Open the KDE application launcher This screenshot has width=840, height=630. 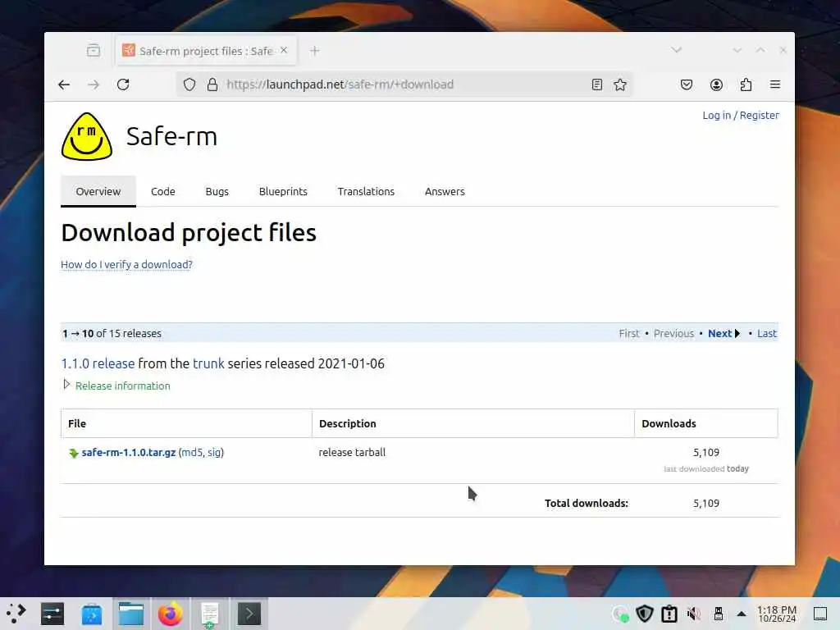[x=16, y=614]
